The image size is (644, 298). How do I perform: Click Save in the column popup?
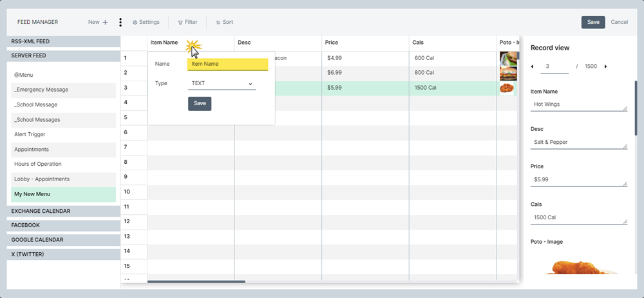coord(200,104)
